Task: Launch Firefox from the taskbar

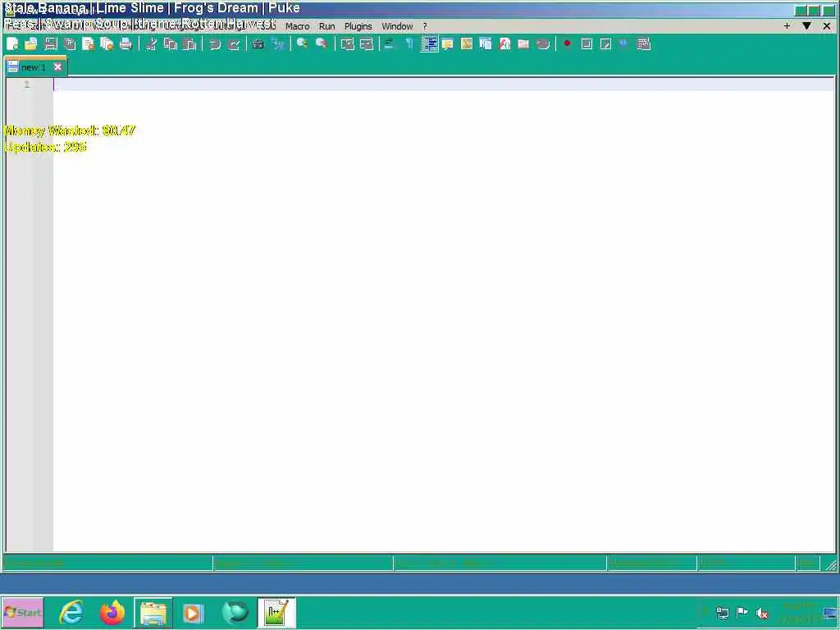Action: tap(112, 612)
